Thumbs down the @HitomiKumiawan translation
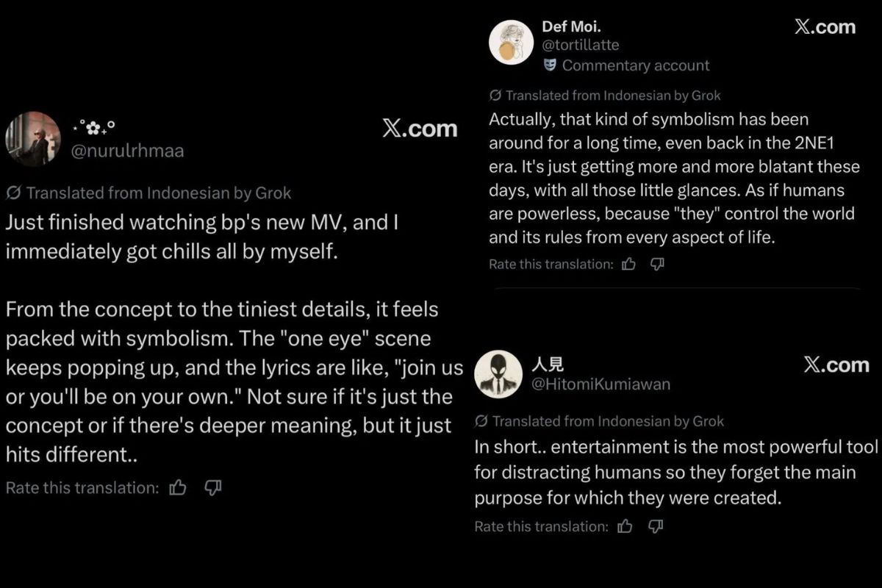Image resolution: width=882 pixels, height=588 pixels. point(656,526)
